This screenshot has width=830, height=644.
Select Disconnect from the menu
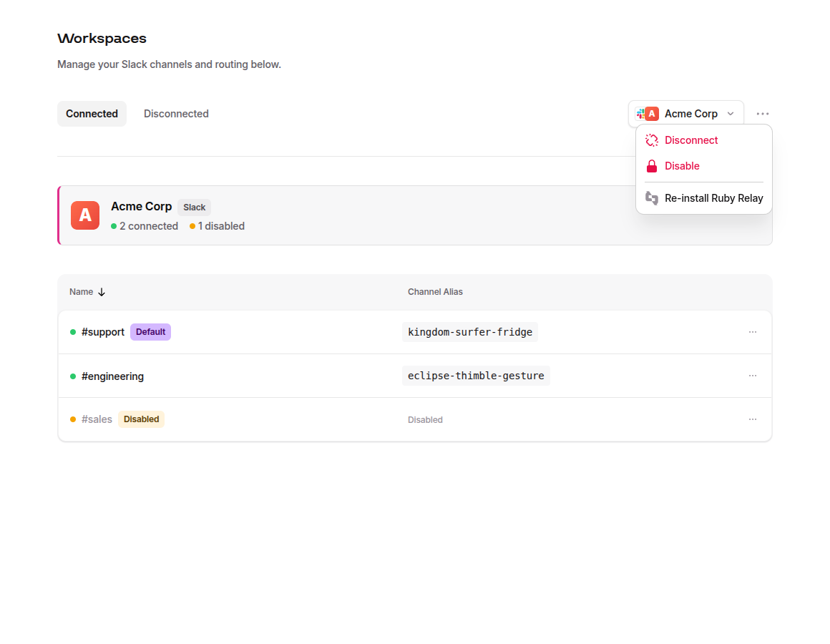click(704, 140)
